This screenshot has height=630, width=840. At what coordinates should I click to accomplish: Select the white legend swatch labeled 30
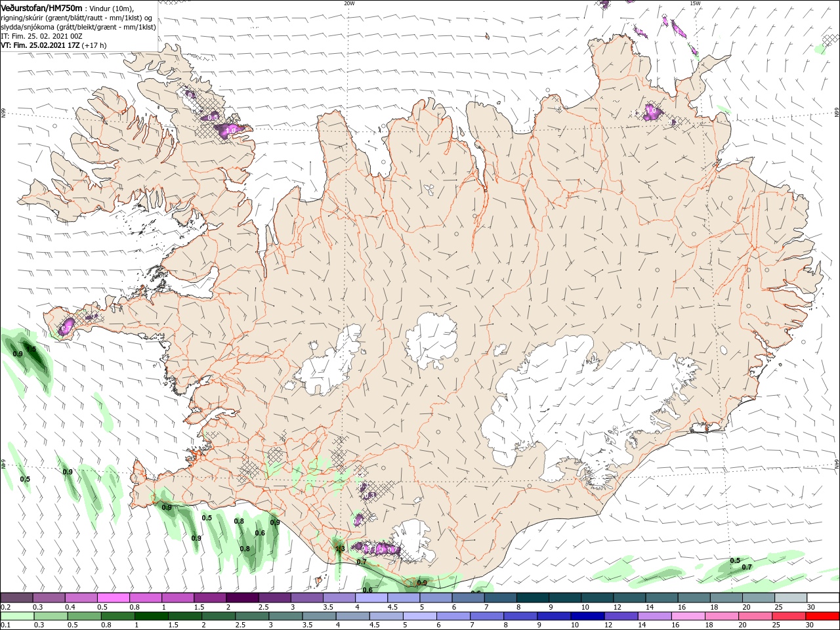(x=823, y=598)
